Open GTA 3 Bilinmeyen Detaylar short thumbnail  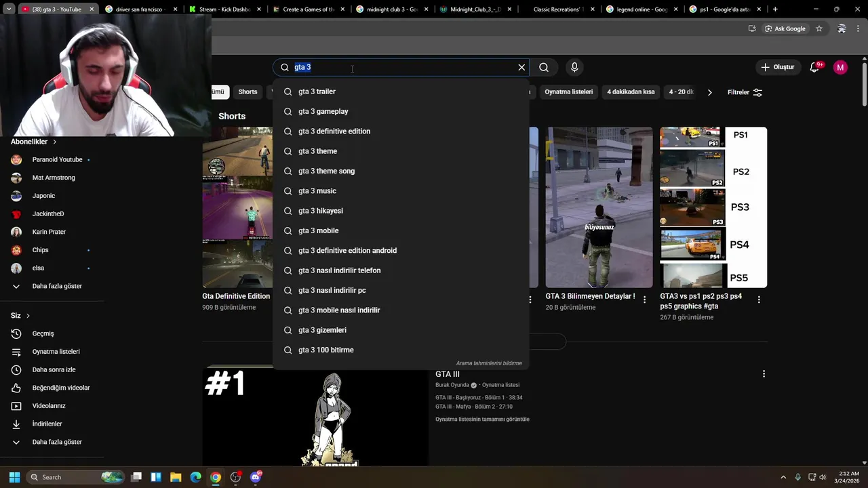pos(599,207)
